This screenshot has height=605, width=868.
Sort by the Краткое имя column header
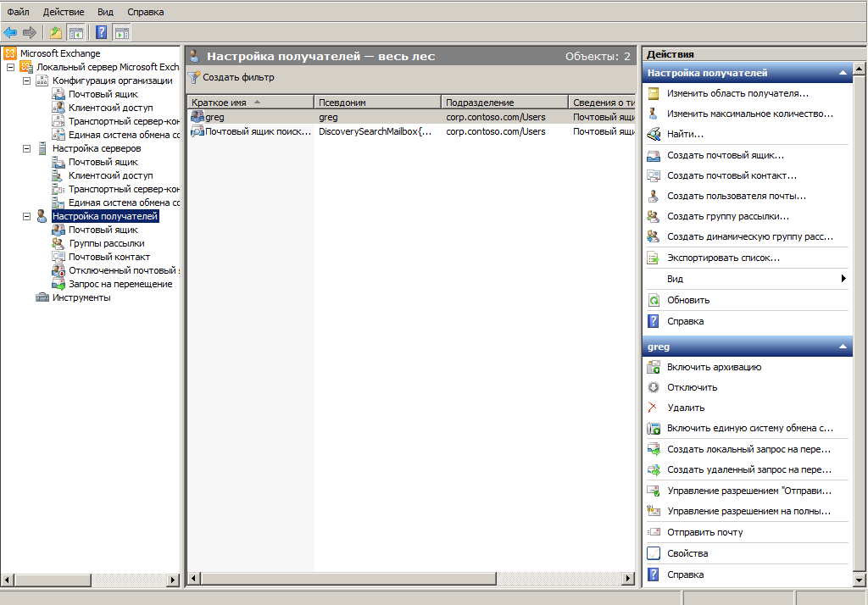pyautogui.click(x=250, y=102)
